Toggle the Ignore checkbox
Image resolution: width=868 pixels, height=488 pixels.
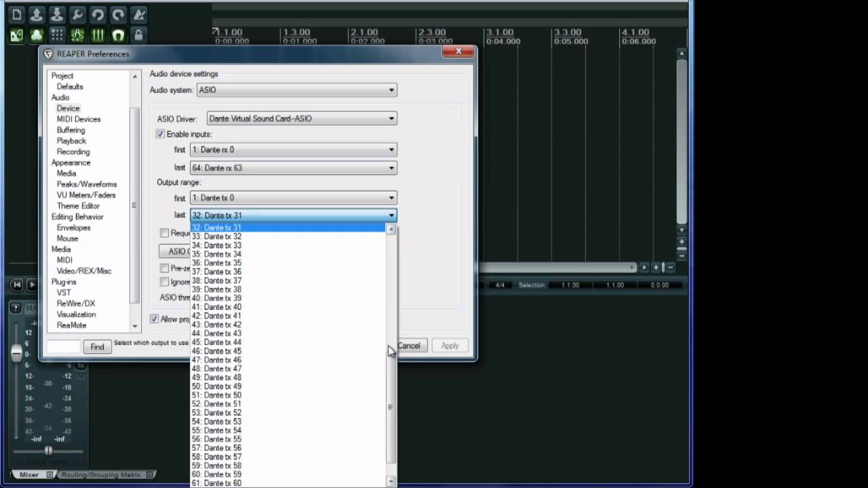(x=164, y=282)
